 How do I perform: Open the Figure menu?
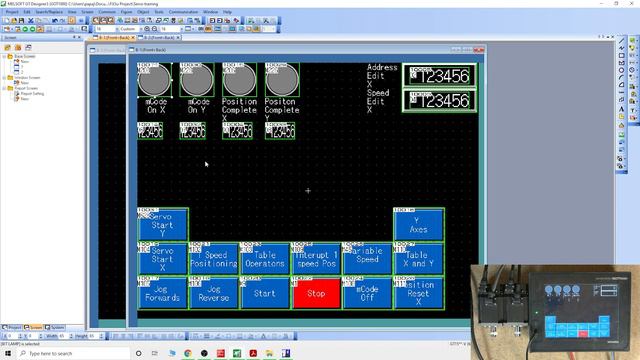[126, 12]
